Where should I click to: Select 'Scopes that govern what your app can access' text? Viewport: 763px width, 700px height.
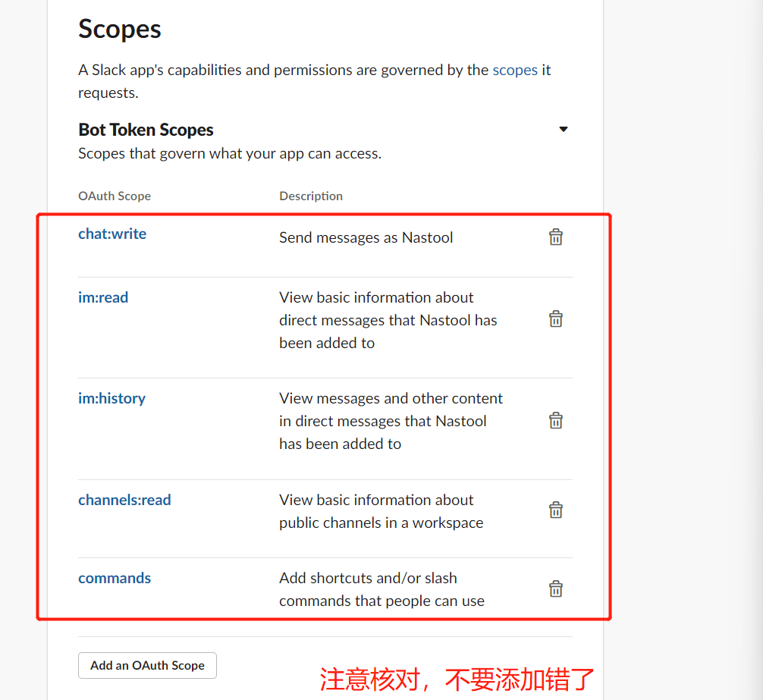point(230,154)
